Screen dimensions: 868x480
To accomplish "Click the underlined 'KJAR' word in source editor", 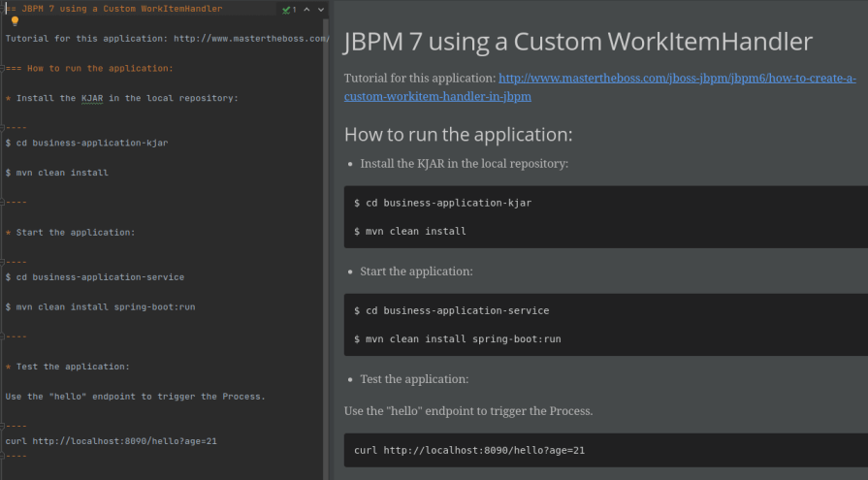I will point(92,98).
